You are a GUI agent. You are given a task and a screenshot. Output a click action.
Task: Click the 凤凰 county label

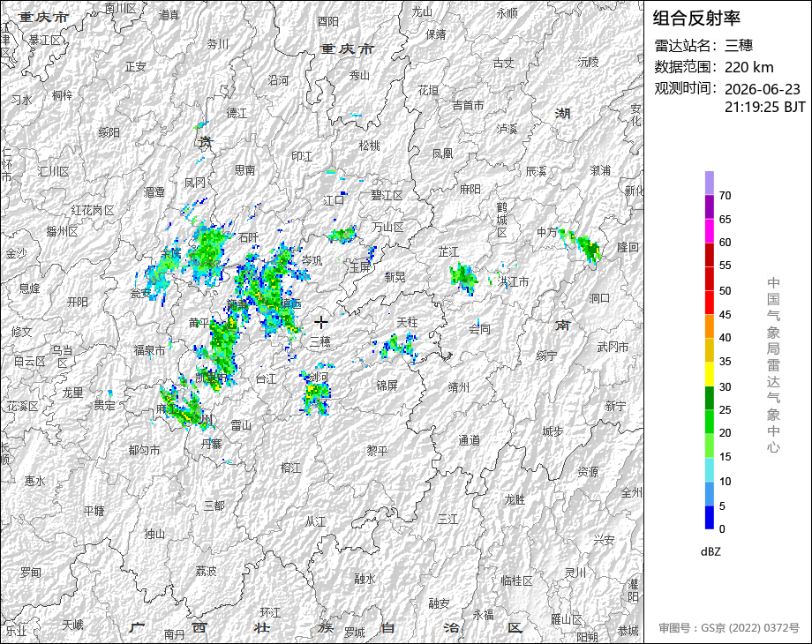coord(443,154)
